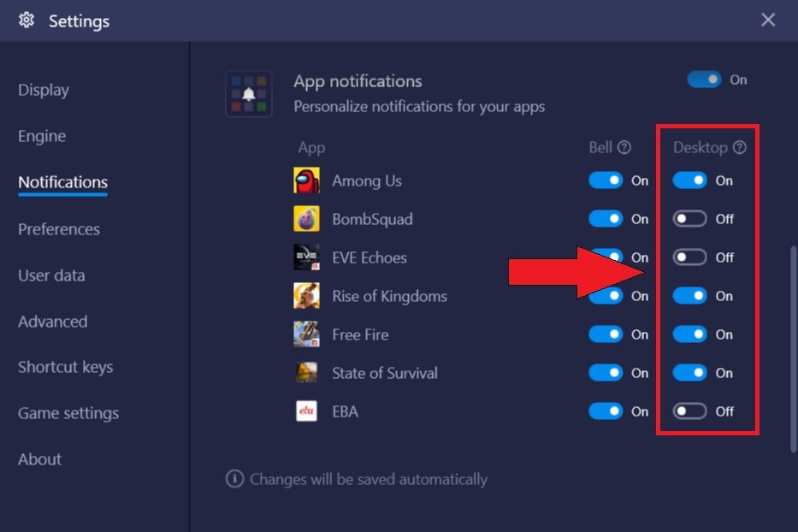The width and height of the screenshot is (798, 532).
Task: Click the Among Us app icon
Action: coord(306,180)
